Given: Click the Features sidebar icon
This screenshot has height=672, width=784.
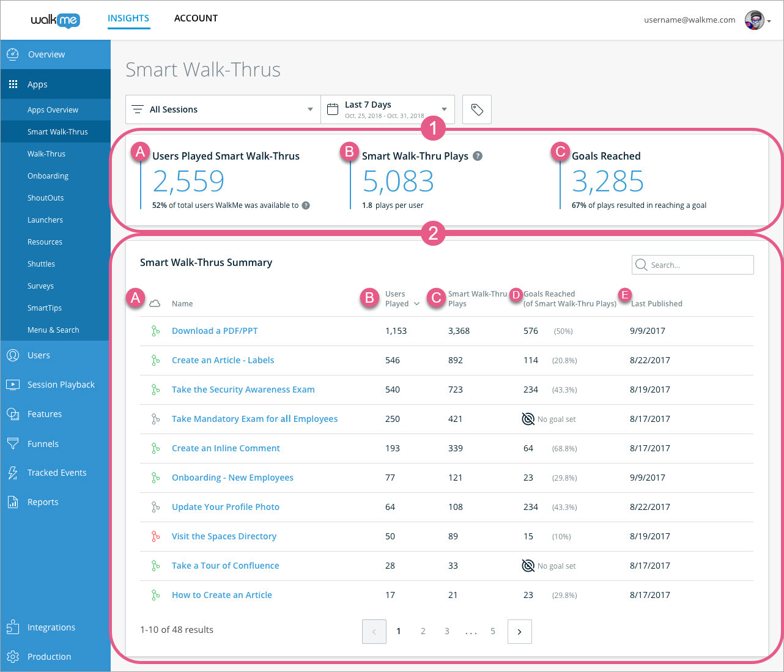Looking at the screenshot, I should 13,414.
